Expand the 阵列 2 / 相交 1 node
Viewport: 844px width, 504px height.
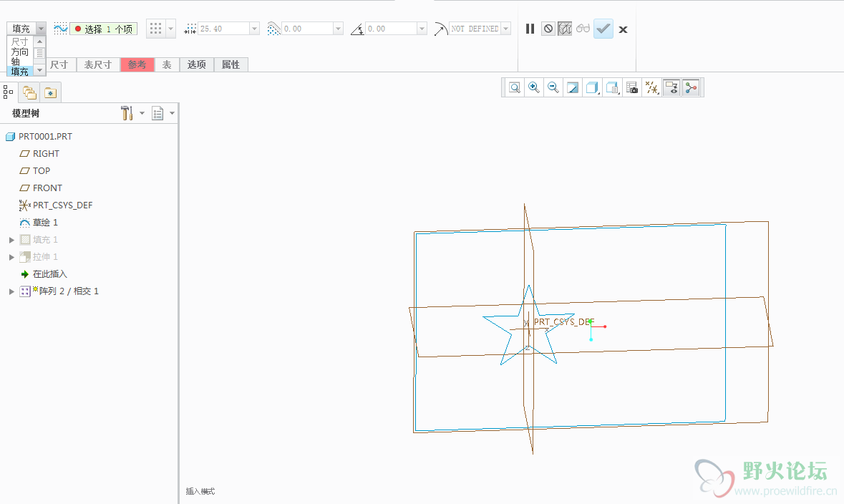coord(11,291)
